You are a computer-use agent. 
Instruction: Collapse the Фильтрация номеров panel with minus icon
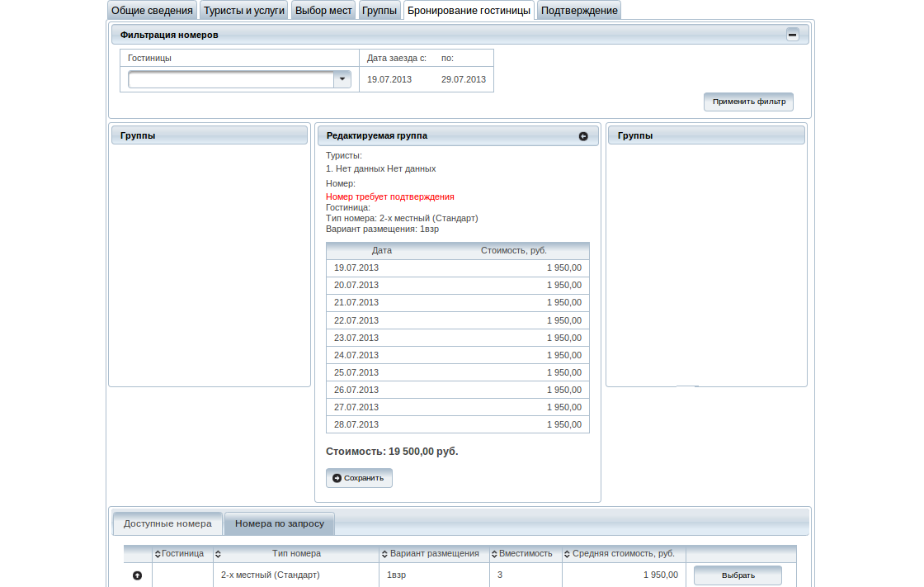coord(793,35)
